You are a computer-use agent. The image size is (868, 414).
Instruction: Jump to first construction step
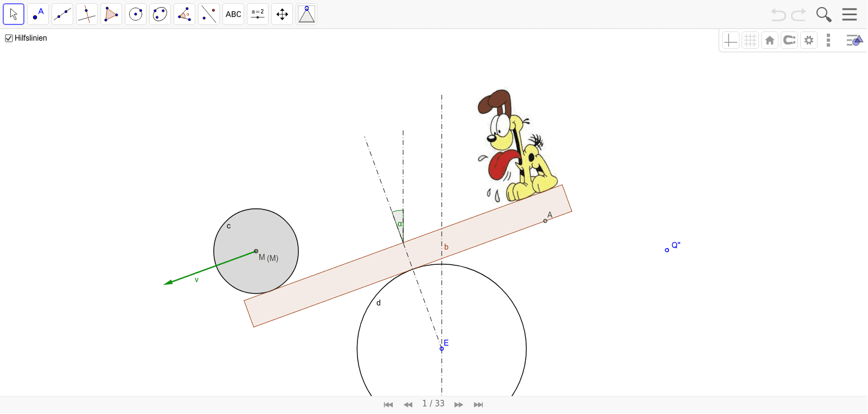tap(388, 405)
